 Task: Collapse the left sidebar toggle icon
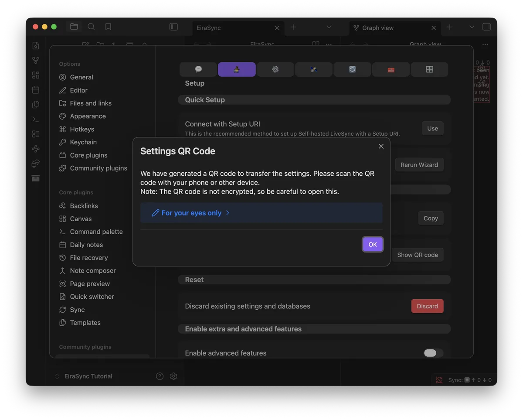[x=173, y=27]
